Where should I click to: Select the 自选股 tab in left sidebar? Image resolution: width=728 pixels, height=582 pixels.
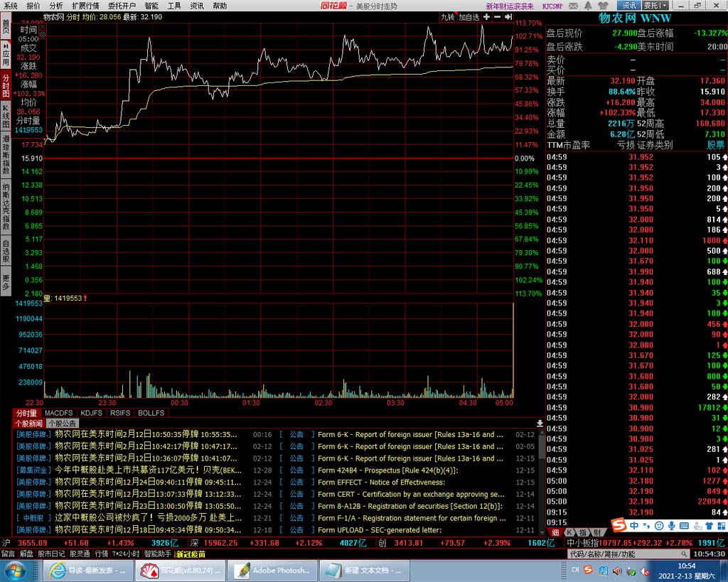coord(6,252)
